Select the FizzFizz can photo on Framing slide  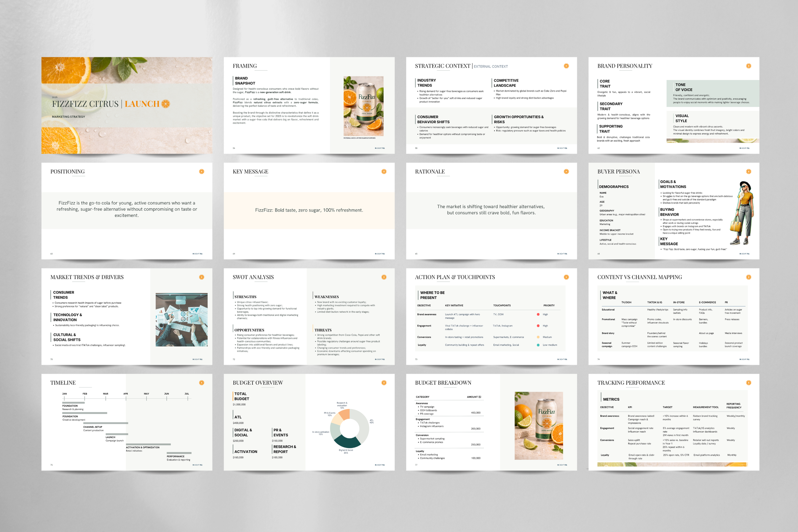(x=363, y=106)
